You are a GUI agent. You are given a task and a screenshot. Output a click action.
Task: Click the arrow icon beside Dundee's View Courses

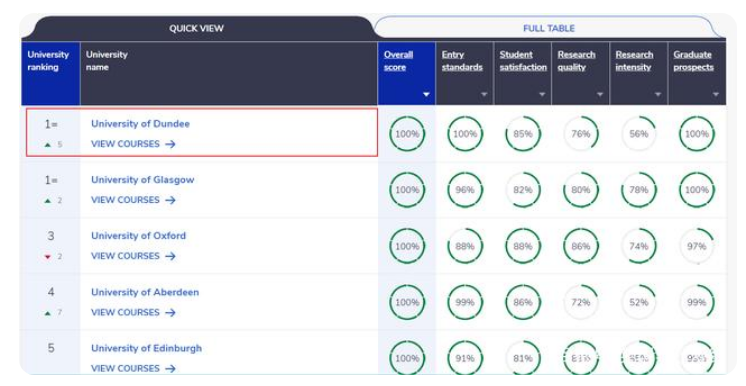[170, 144]
